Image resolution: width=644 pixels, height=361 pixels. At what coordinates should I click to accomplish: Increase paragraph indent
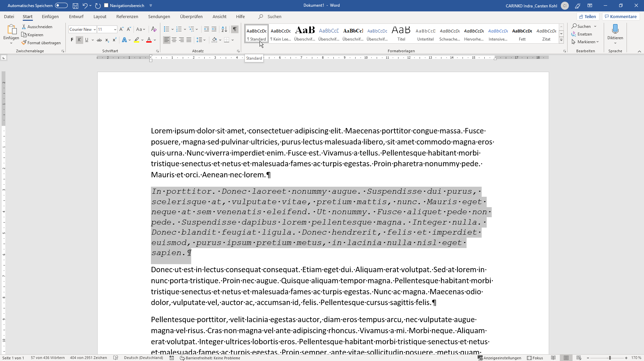click(214, 29)
